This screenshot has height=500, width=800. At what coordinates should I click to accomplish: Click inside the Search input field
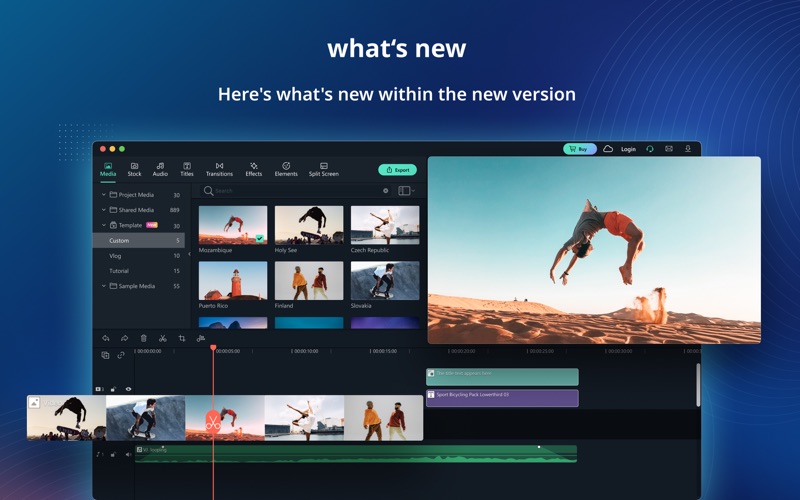click(x=297, y=191)
